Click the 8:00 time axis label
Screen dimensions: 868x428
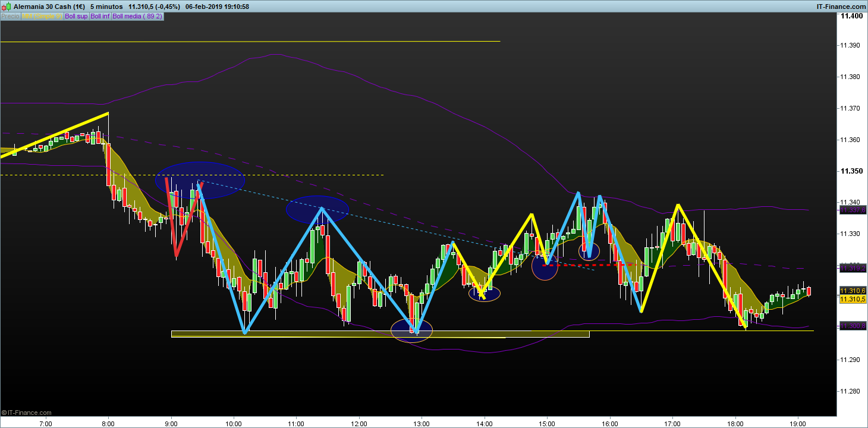click(x=108, y=424)
